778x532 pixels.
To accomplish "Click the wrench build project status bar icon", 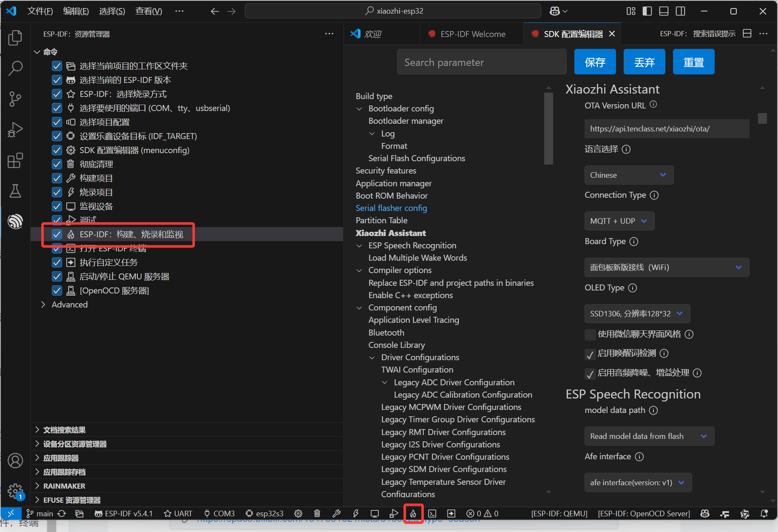I will [336, 513].
